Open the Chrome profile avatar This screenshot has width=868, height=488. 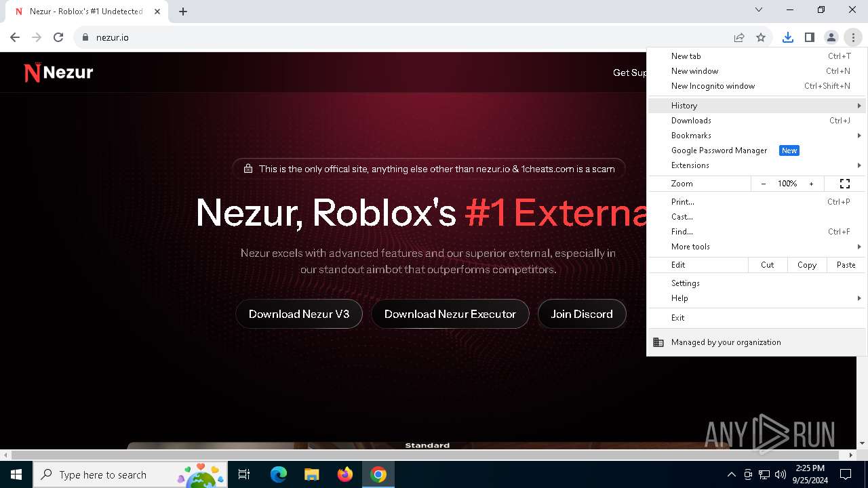point(831,37)
